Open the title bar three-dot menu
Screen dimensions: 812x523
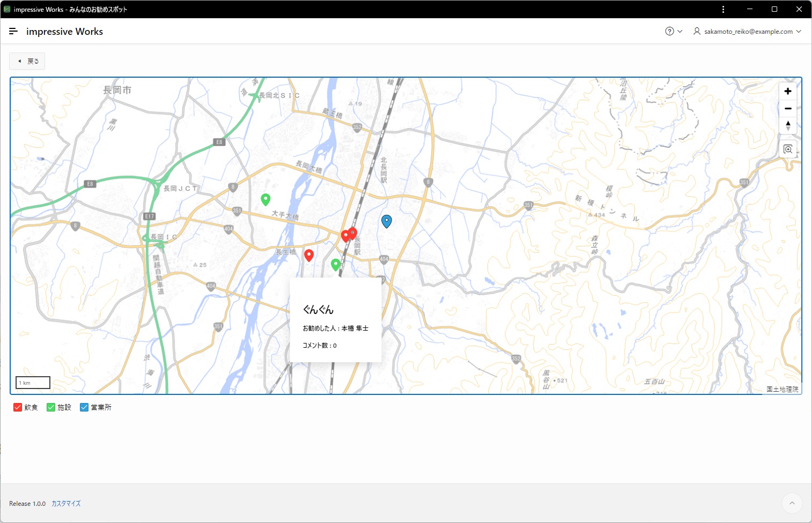(x=723, y=9)
